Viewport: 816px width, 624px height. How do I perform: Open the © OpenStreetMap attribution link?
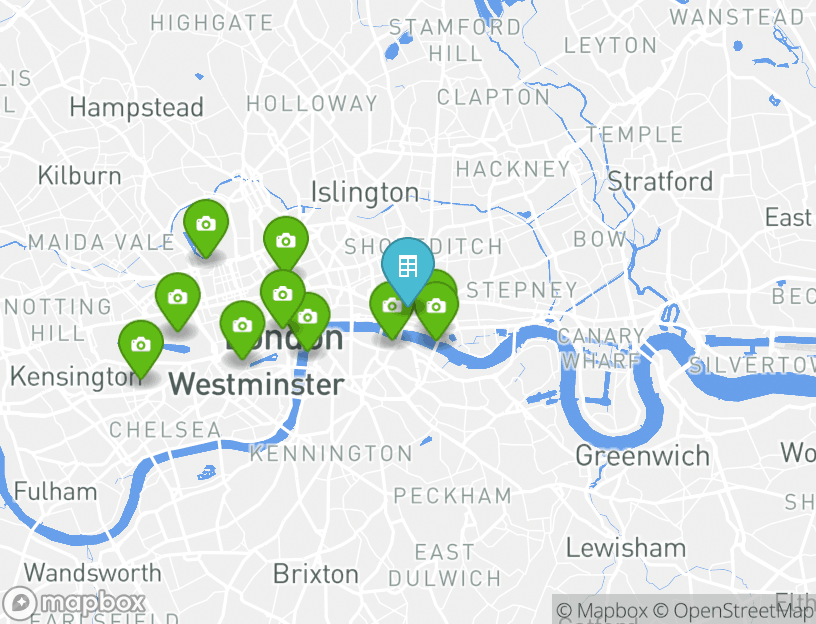[x=733, y=610]
